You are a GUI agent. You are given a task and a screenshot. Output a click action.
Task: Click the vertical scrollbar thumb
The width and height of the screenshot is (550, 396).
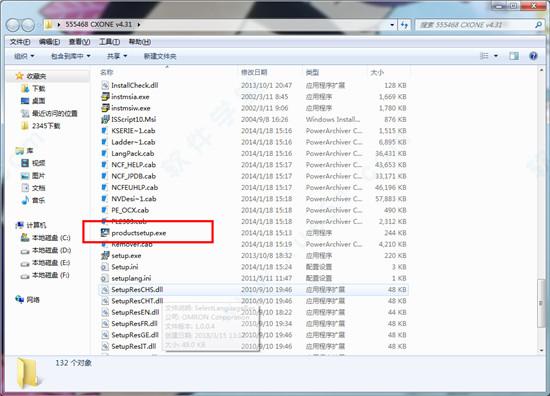point(541,303)
